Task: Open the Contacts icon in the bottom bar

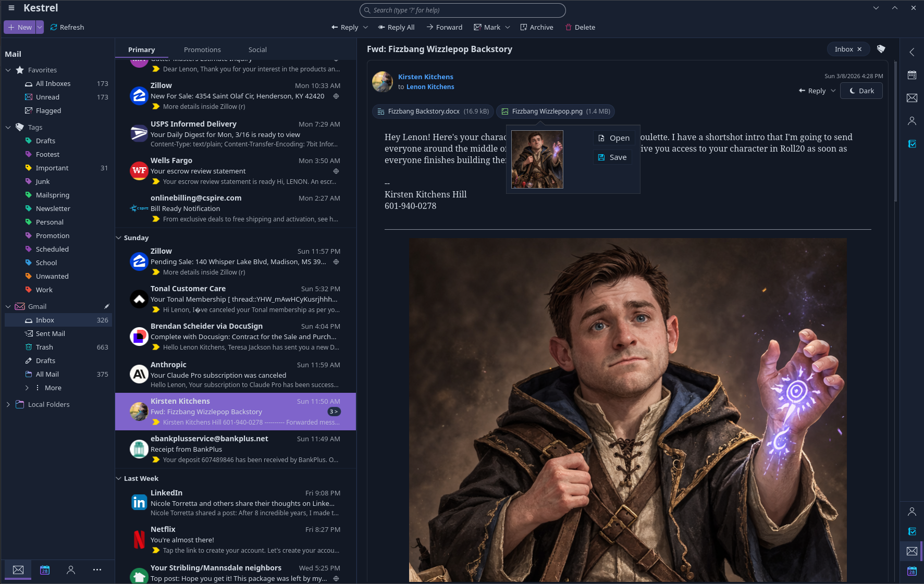Action: (71, 570)
